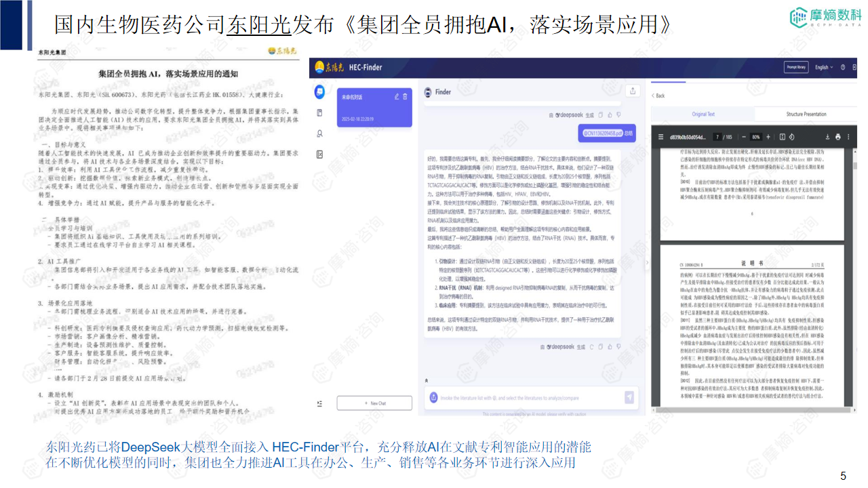Toggle the PDF viewer sidebar hamburger menu
Viewport: 868px width, 488px height.
[662, 136]
